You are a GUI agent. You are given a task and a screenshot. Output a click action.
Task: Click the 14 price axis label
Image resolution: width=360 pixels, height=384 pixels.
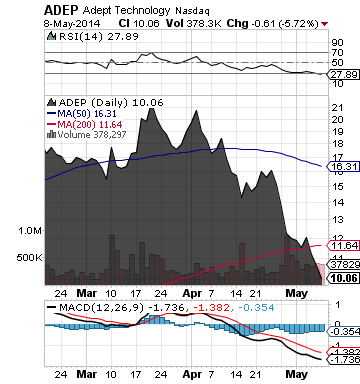(337, 203)
